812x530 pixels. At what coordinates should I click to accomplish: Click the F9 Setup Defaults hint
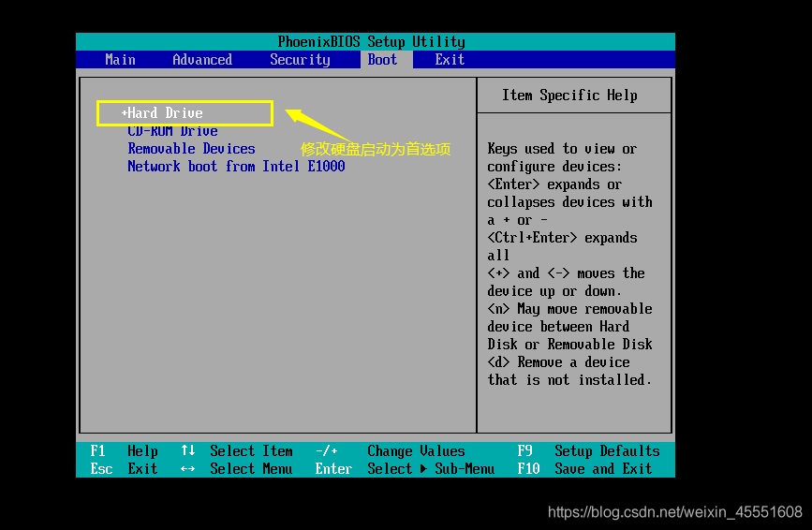[x=588, y=450]
